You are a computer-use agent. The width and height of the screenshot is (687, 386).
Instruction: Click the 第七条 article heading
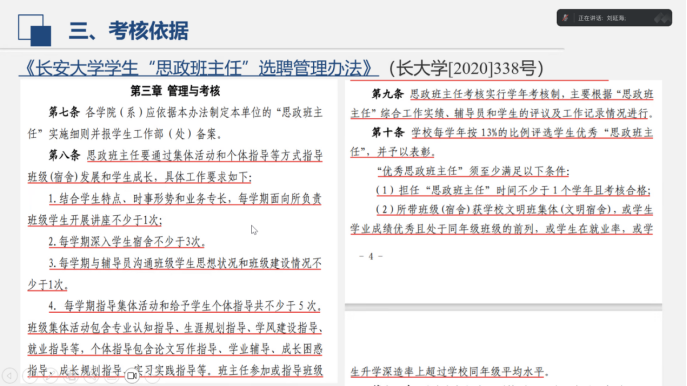click(x=64, y=112)
